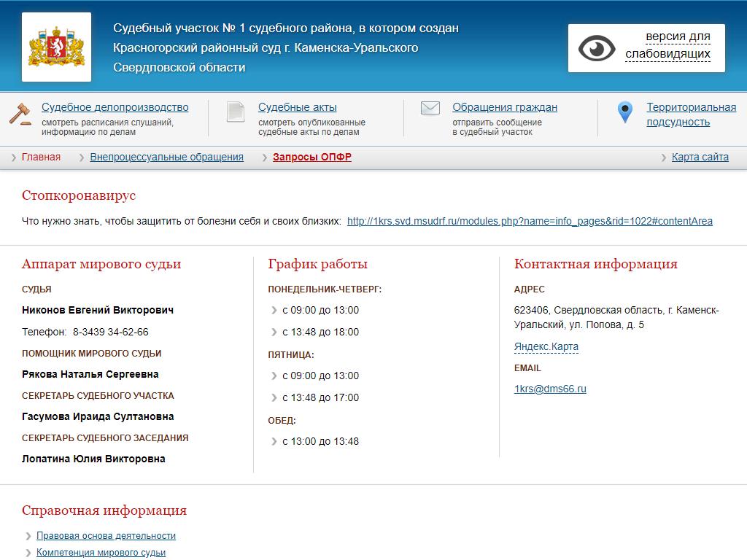Open 'Судебное делопроизводство' section
The width and height of the screenshot is (747, 560).
[x=115, y=107]
